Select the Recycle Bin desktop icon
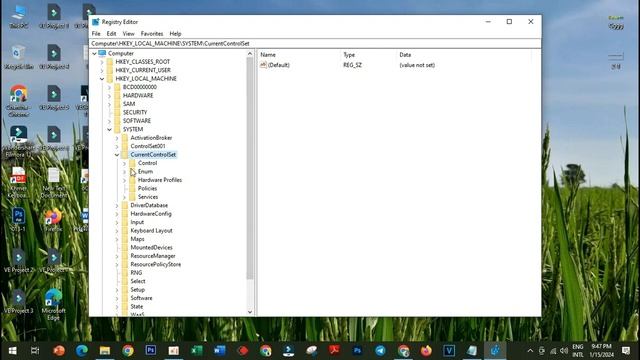Screen dimensions: 640x360 pos(19,58)
